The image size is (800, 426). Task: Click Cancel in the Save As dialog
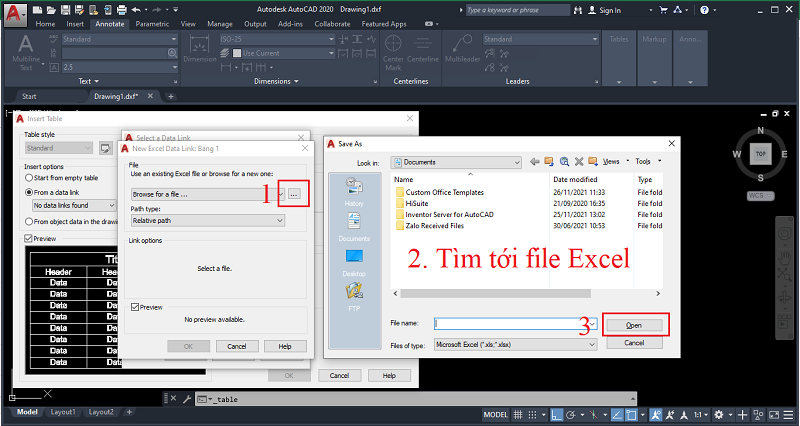(634, 343)
